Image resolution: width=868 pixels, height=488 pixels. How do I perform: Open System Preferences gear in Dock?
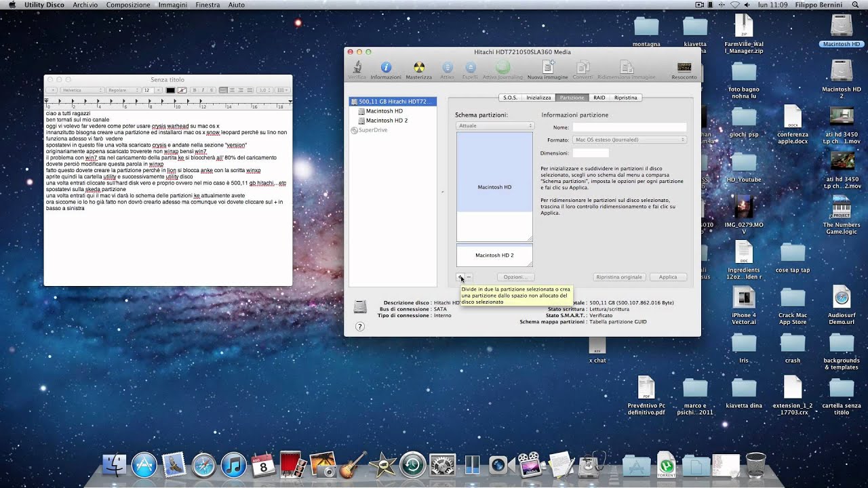click(x=442, y=465)
